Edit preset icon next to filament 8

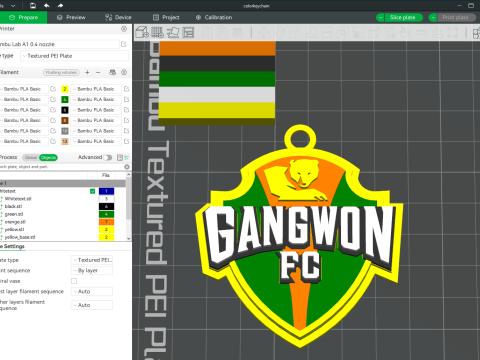tap(126, 120)
